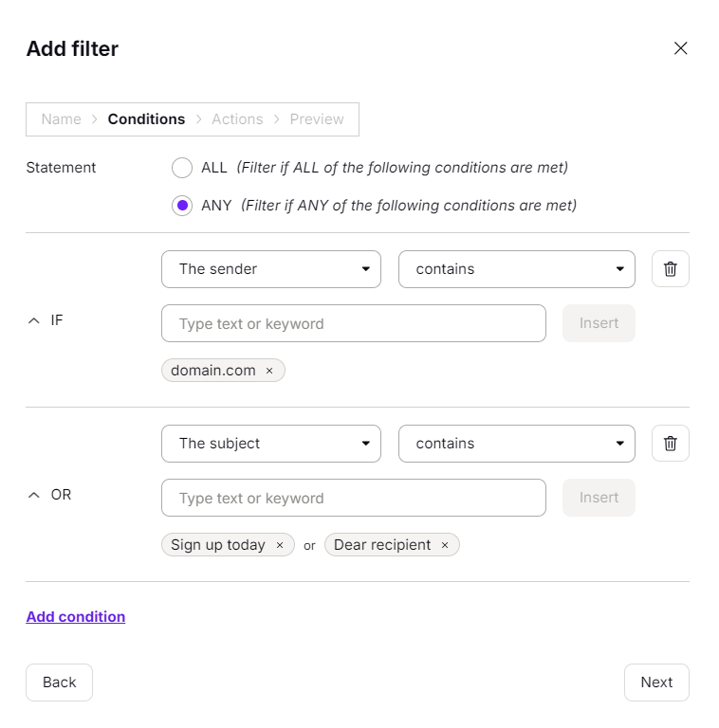This screenshot has height=728, width=719.
Task: Go to the Preview step
Action: [x=317, y=119]
